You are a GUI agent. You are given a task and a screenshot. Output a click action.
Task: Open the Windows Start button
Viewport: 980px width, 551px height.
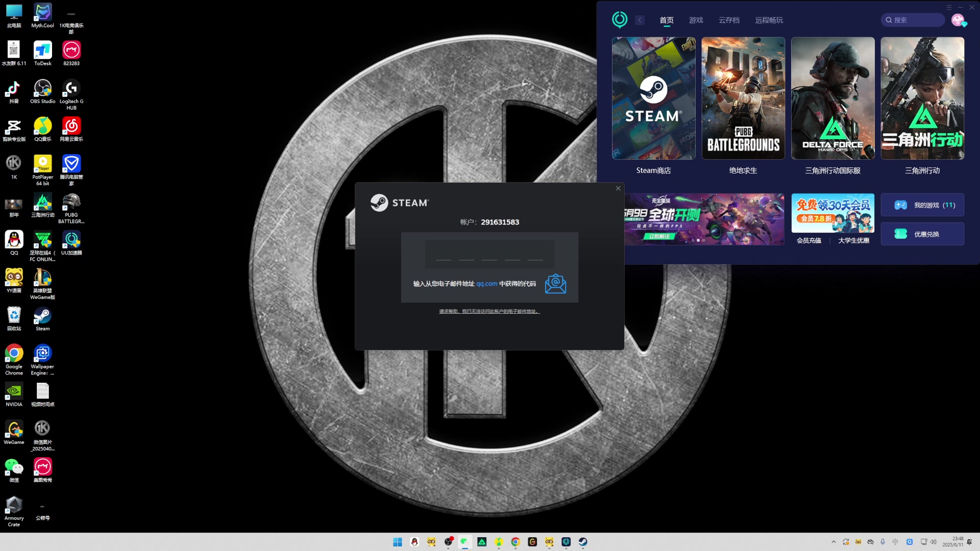(x=398, y=542)
